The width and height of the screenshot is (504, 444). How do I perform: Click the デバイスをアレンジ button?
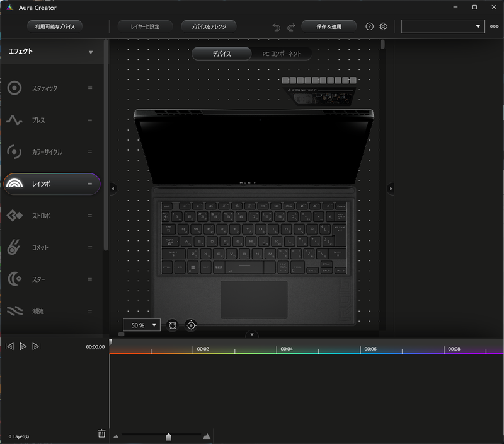208,26
